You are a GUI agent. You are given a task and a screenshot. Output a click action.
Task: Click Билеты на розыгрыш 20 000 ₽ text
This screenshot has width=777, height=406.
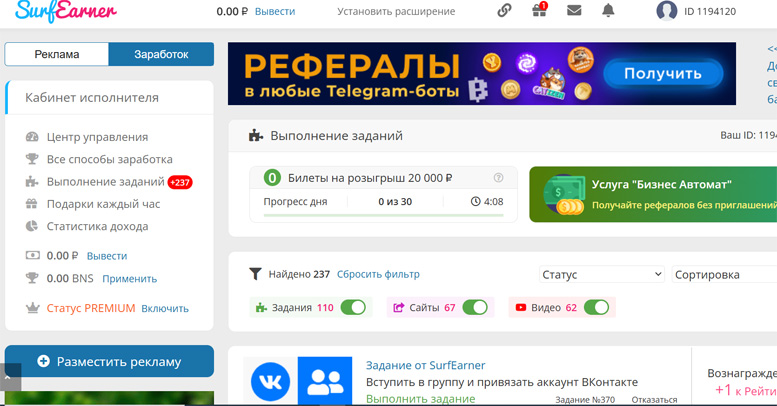click(x=370, y=178)
